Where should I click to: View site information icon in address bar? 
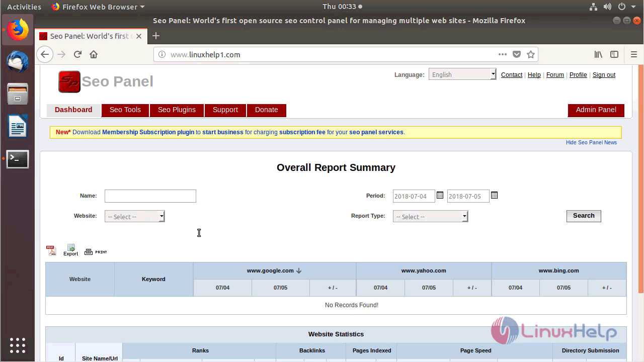162,54
